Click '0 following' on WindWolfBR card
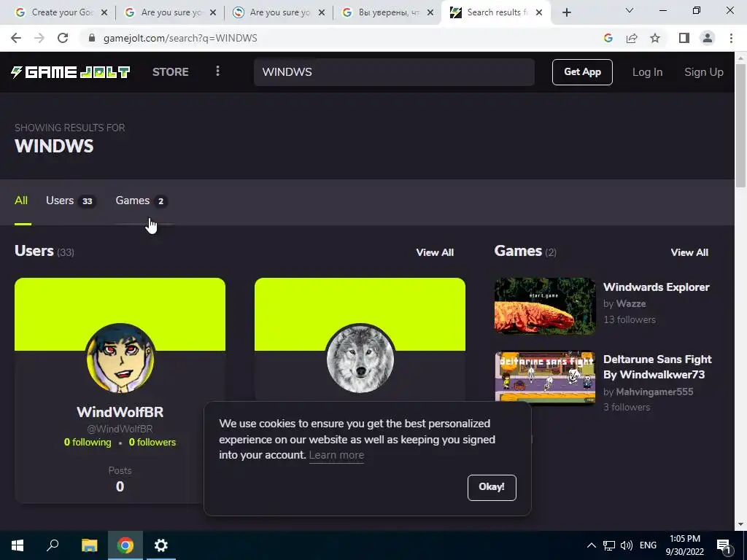Viewport: 747px width, 560px height. (x=88, y=443)
